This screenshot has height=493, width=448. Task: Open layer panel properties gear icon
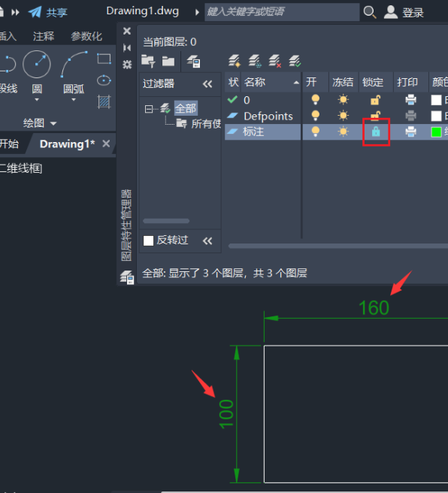click(x=127, y=65)
